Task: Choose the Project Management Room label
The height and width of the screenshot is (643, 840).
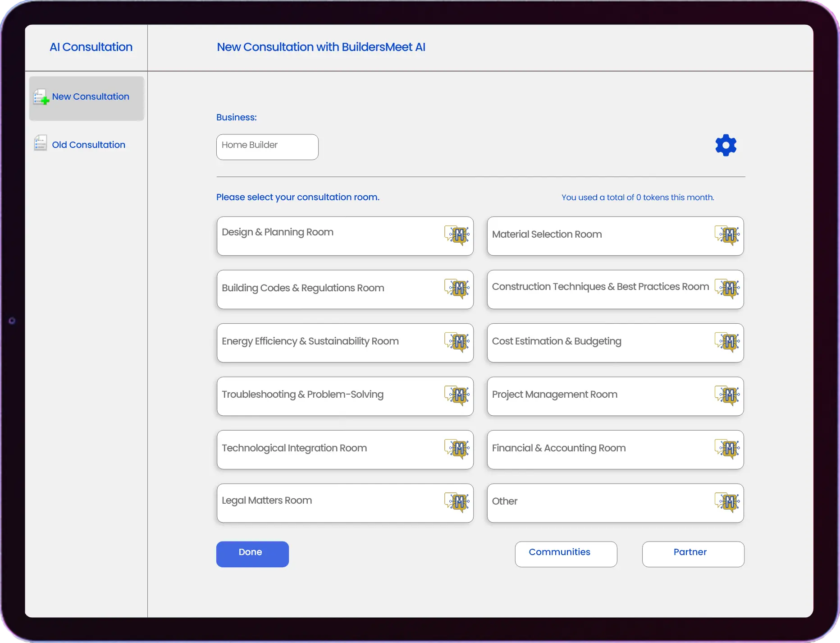Action: [555, 395]
